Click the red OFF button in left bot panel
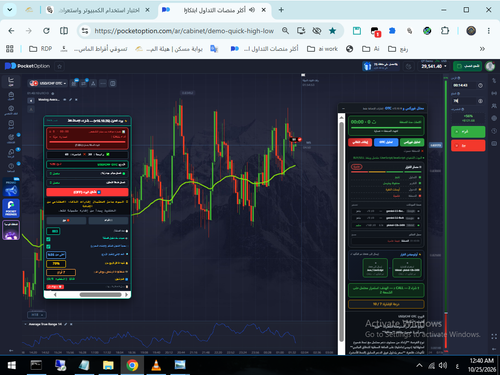The image size is (500, 375). pyautogui.click(x=87, y=192)
